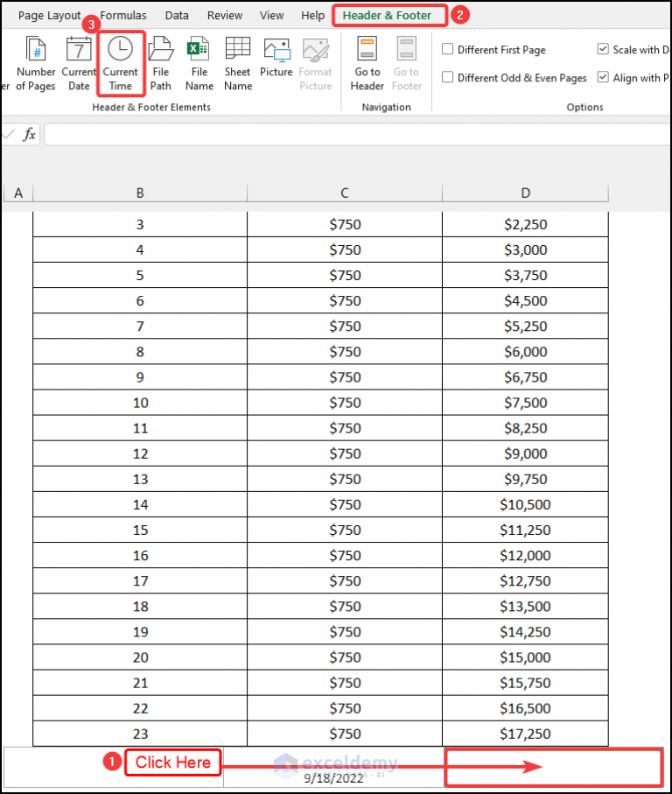Select column D header
The height and width of the screenshot is (794, 672).
[525, 193]
